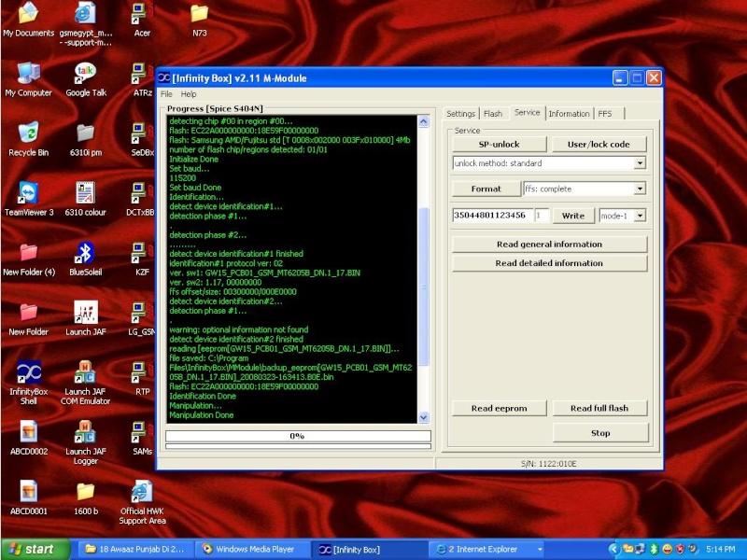This screenshot has width=747, height=560.
Task: Launch Google Talk from the desktop
Action: [86, 79]
